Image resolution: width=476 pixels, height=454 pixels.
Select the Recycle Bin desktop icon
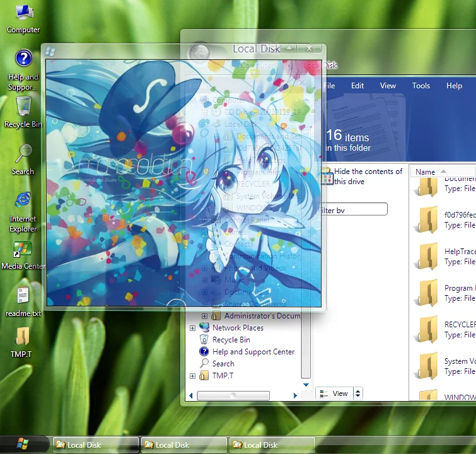tap(23, 106)
